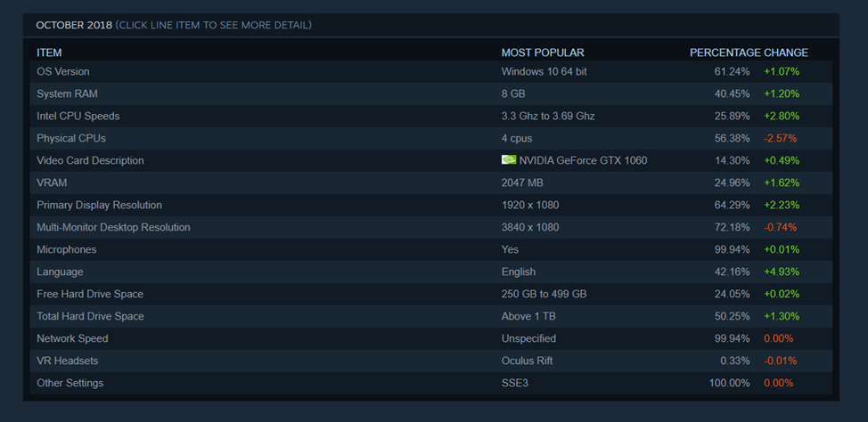Click the NVIDIA GeForce GTX 1060 text
The image size is (868, 422).
point(583,160)
